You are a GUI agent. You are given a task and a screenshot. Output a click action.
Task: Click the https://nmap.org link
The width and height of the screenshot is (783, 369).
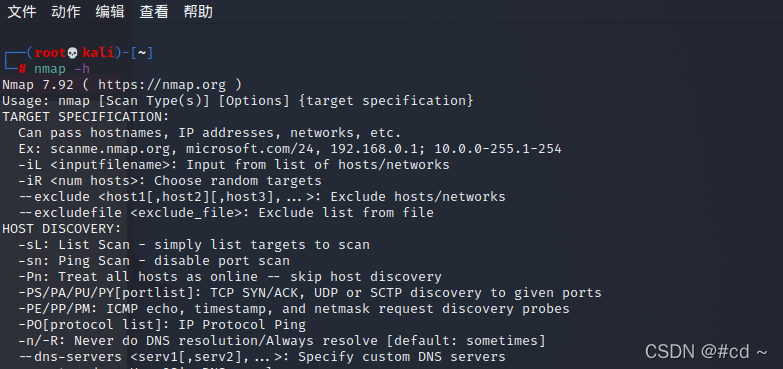(x=162, y=85)
